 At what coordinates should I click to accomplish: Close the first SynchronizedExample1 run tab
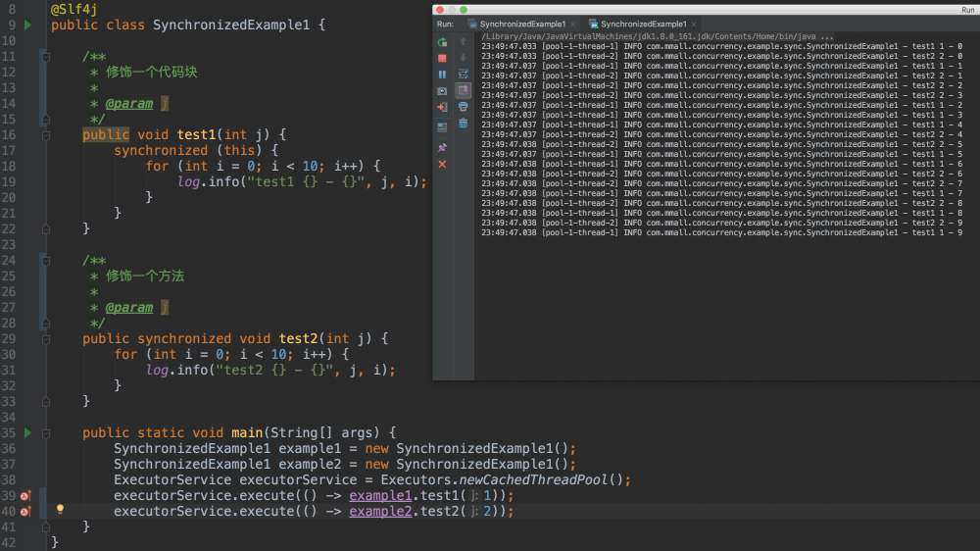[x=572, y=24]
